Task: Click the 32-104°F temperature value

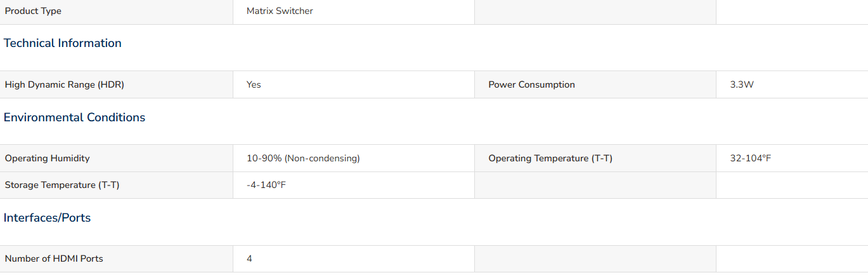Action: [x=751, y=158]
